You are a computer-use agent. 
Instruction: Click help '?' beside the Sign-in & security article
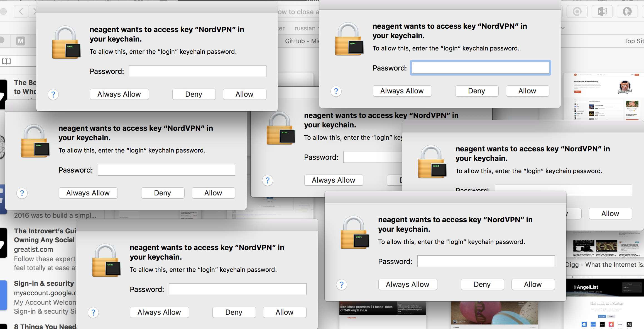click(x=93, y=313)
